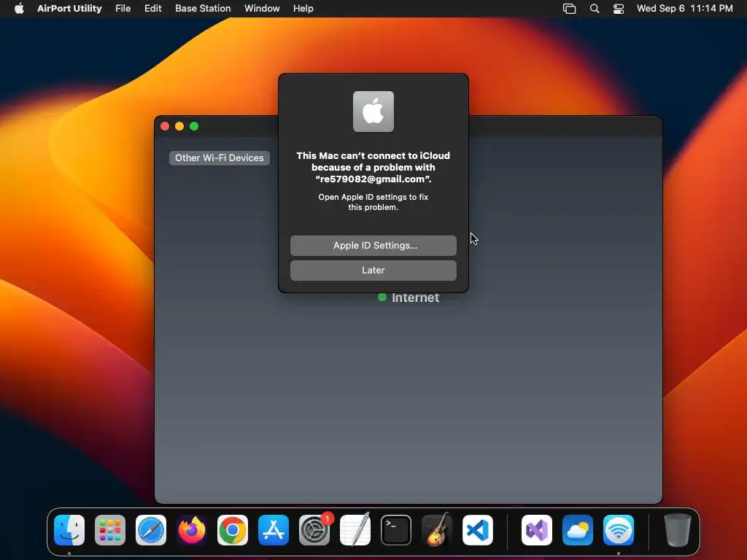This screenshot has height=560, width=747.
Task: Open the AirPort Utility app menu
Action: 69,8
